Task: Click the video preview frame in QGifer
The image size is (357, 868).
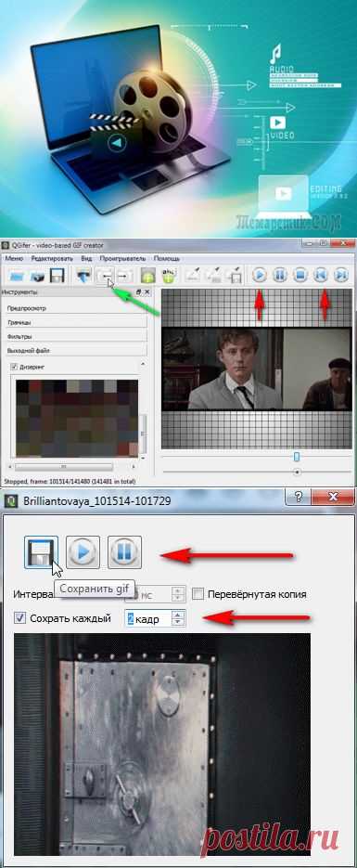Action: click(x=257, y=369)
